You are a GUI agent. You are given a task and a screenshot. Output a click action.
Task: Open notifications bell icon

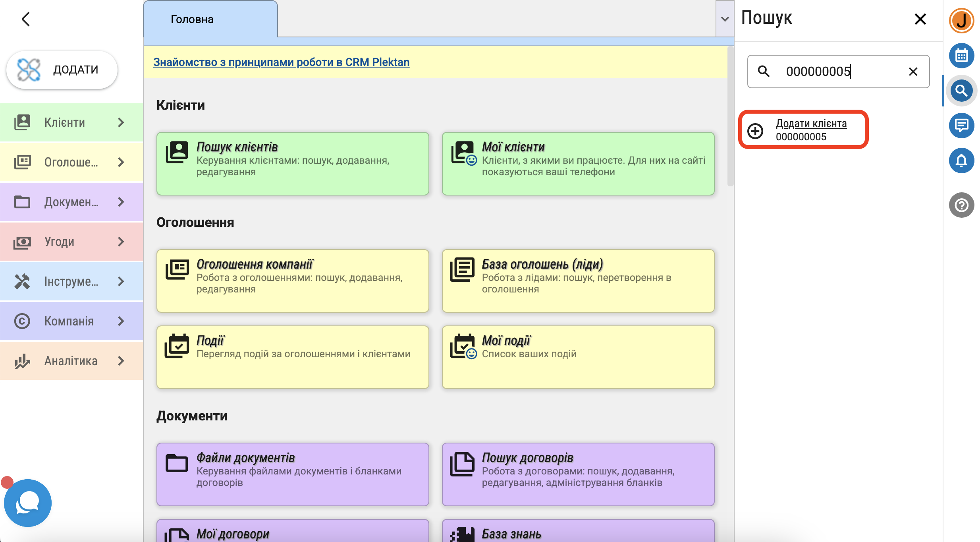(961, 161)
